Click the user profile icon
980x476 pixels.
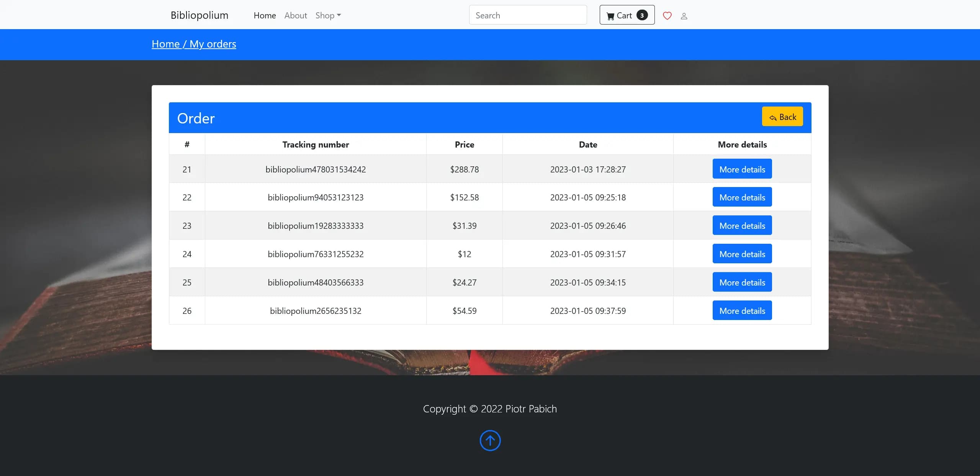(684, 16)
